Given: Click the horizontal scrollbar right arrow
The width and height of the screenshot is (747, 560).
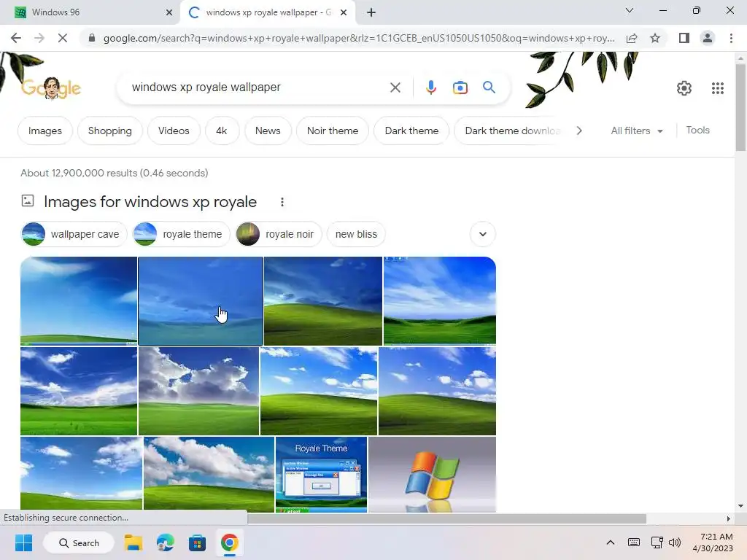Looking at the screenshot, I should click(x=728, y=518).
